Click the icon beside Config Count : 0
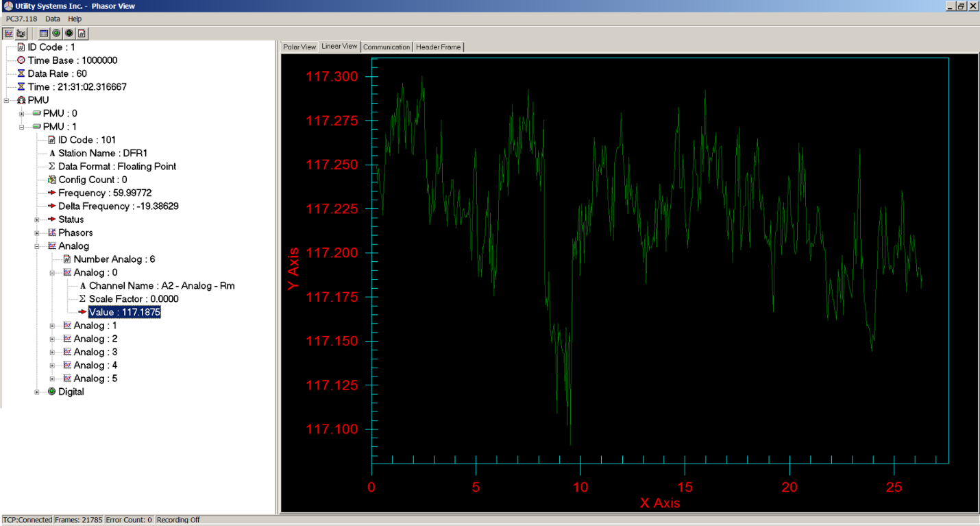 [x=52, y=180]
